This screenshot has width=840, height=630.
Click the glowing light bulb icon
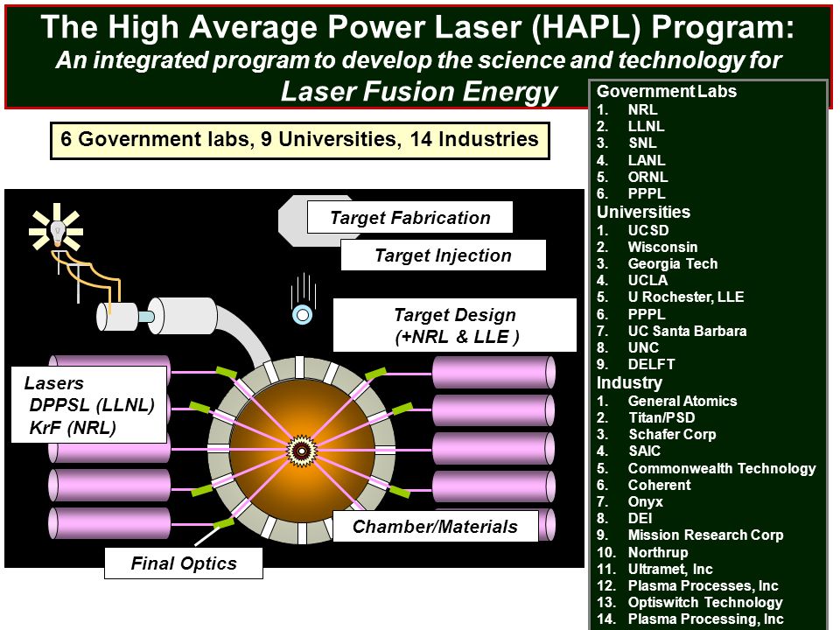point(56,227)
